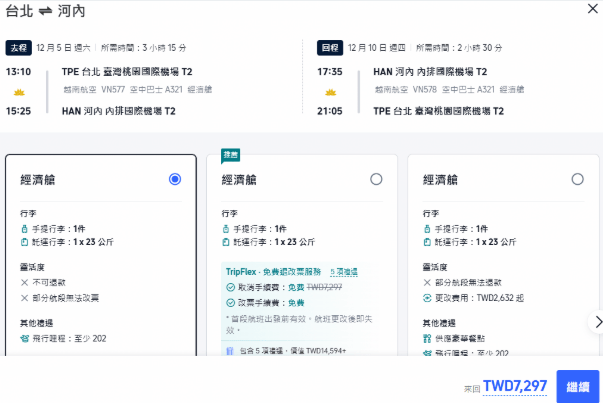Screen dimensions: 603x403
Task: Select the first economy fare radio button
Action: (x=175, y=179)
